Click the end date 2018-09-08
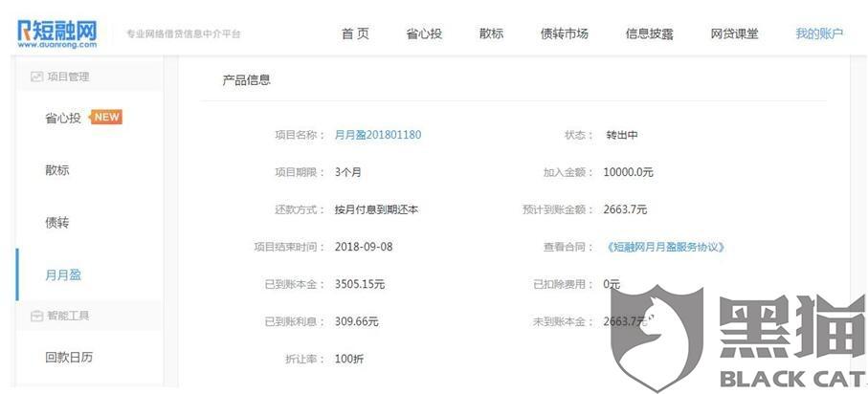Image resolution: width=868 pixels, height=394 pixels. pyautogui.click(x=364, y=247)
